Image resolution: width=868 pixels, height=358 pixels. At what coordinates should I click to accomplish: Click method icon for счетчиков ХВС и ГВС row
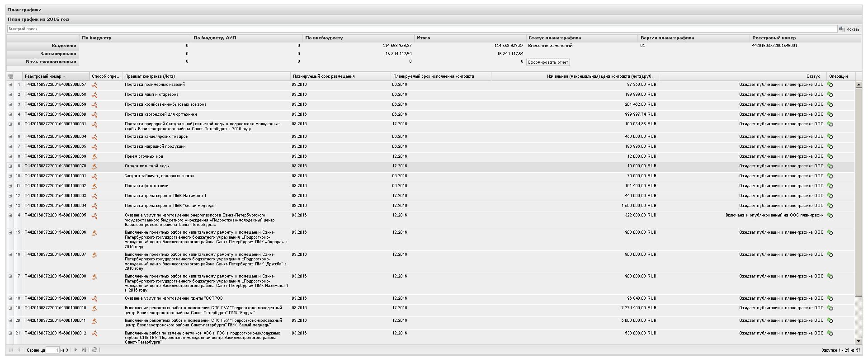pyautogui.click(x=94, y=334)
